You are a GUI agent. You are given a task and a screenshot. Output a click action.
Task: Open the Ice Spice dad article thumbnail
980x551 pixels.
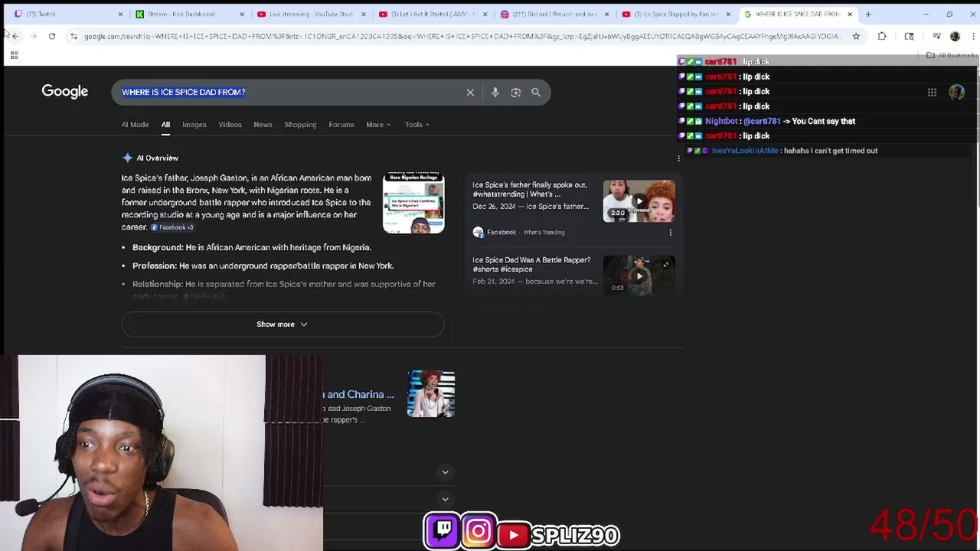pyautogui.click(x=413, y=203)
